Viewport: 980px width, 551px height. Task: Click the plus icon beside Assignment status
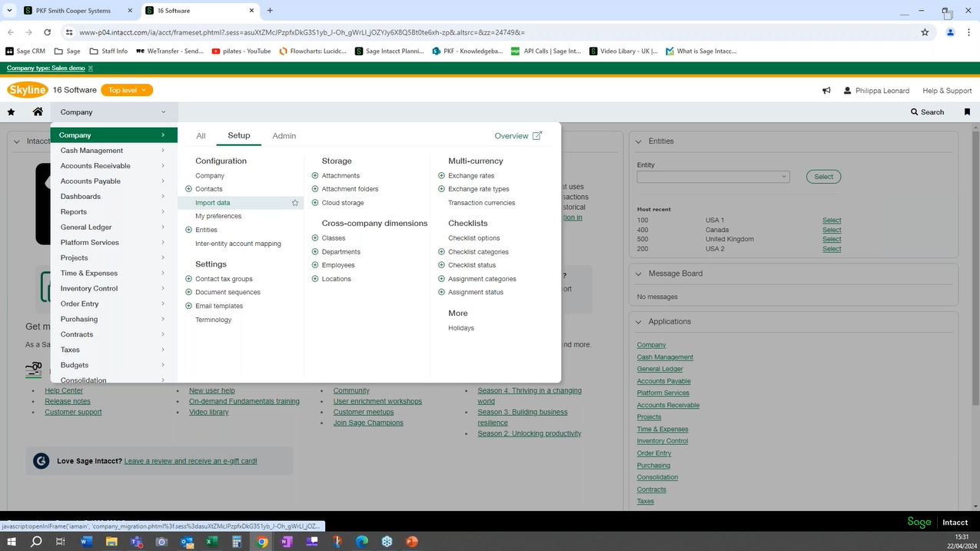point(441,292)
